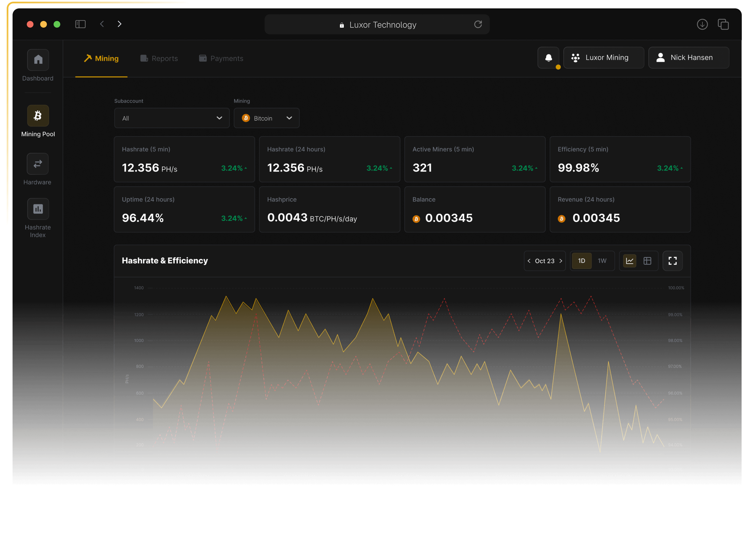The image size is (756, 553).
Task: Expand the chart to fullscreen
Action: [x=672, y=261]
